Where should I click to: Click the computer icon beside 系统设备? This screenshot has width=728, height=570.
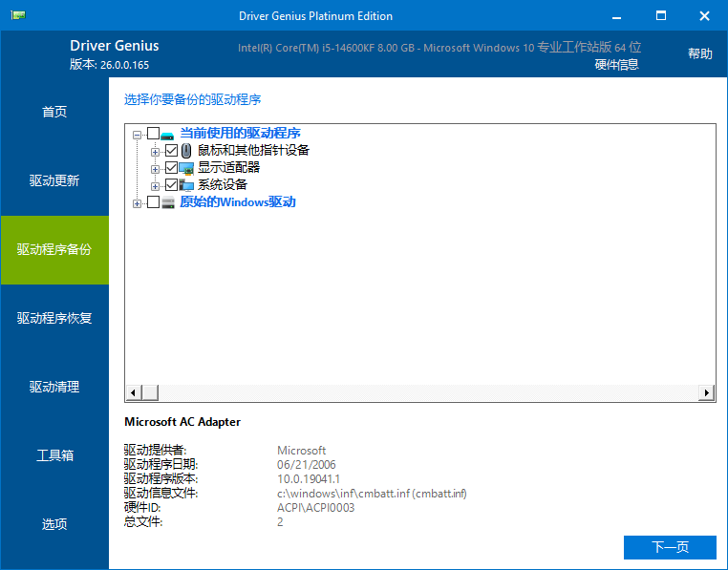click(186, 185)
